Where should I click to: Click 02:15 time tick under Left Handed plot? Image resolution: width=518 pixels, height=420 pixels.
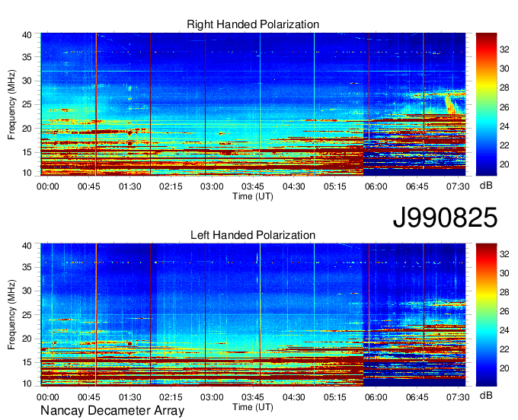(x=171, y=397)
